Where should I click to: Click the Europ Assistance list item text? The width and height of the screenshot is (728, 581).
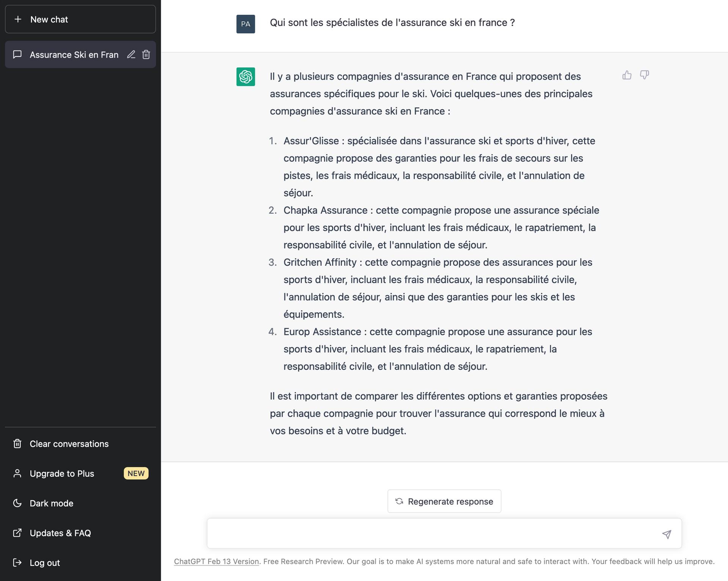tap(438, 349)
